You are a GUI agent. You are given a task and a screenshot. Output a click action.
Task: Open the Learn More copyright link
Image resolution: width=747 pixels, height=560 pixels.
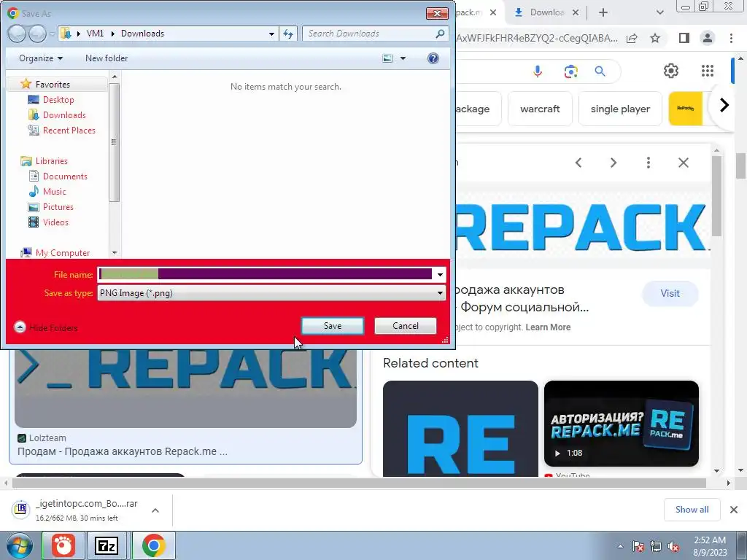point(548,327)
